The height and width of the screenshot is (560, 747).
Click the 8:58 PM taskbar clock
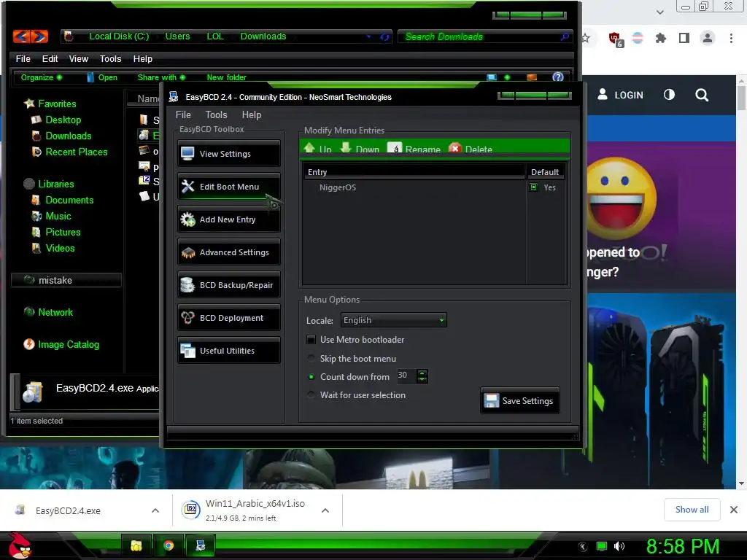(x=682, y=546)
